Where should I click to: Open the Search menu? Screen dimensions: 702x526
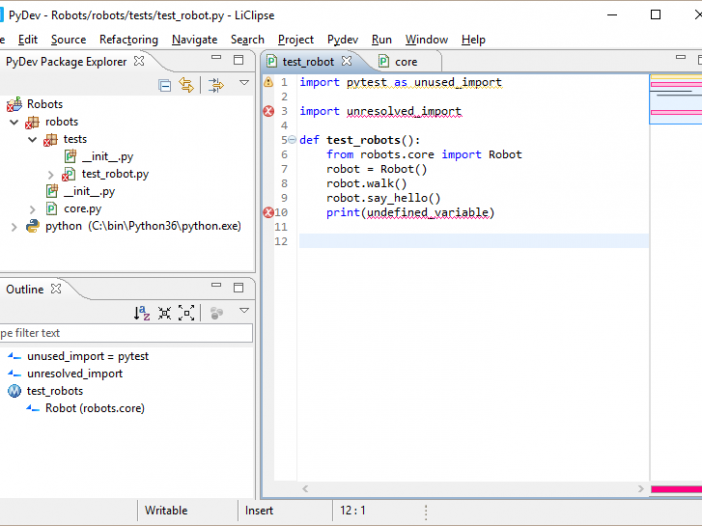pos(247,40)
